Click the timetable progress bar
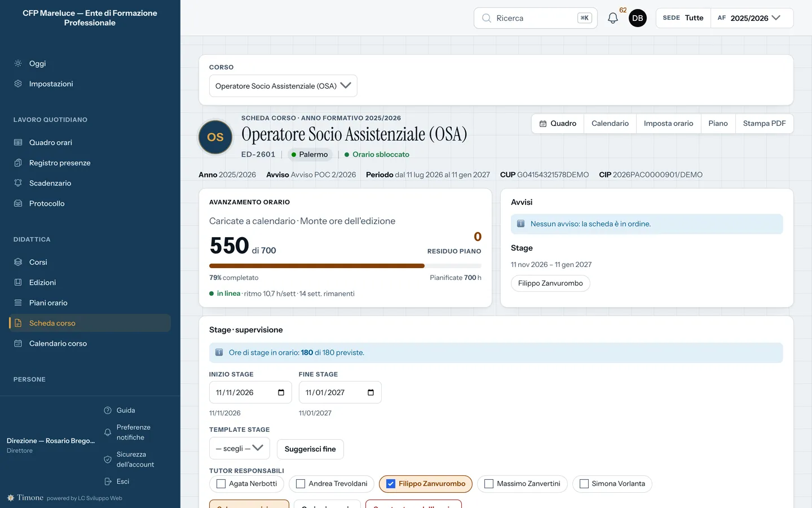The image size is (812, 508). tap(345, 266)
